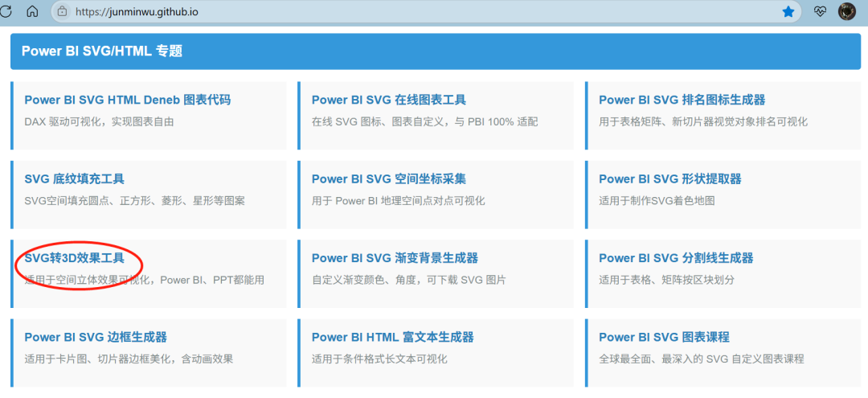Click description 适用于表格、矩阵按区块划分
Viewport: 868px width, 398px height.
[x=666, y=280]
